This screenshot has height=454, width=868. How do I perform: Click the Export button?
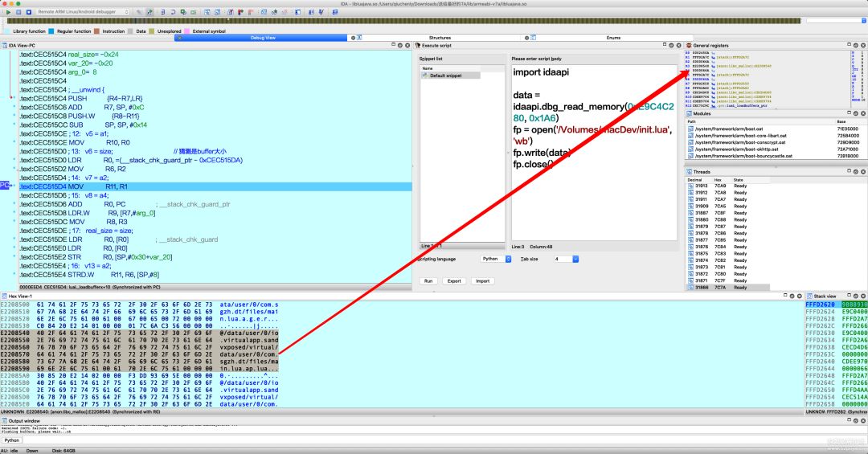click(454, 281)
